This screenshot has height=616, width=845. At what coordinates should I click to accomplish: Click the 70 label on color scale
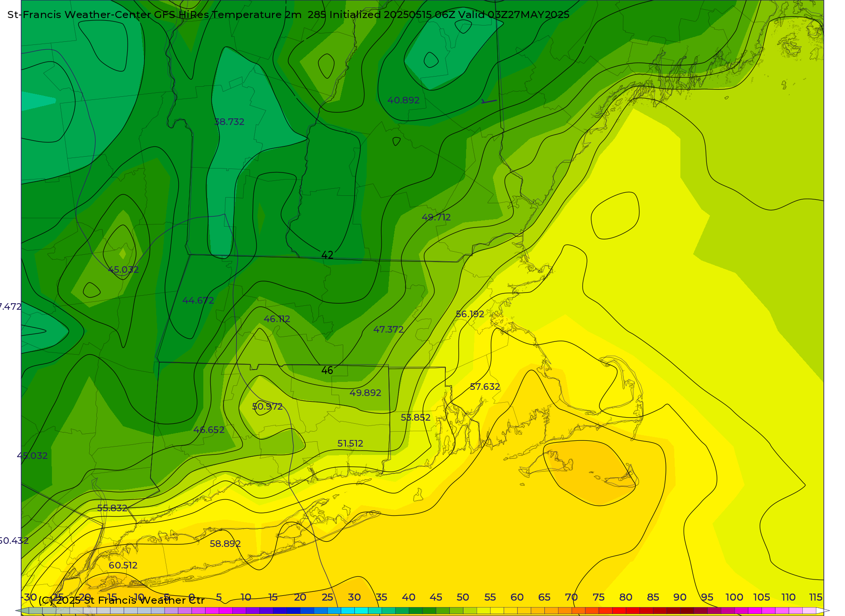[571, 597]
